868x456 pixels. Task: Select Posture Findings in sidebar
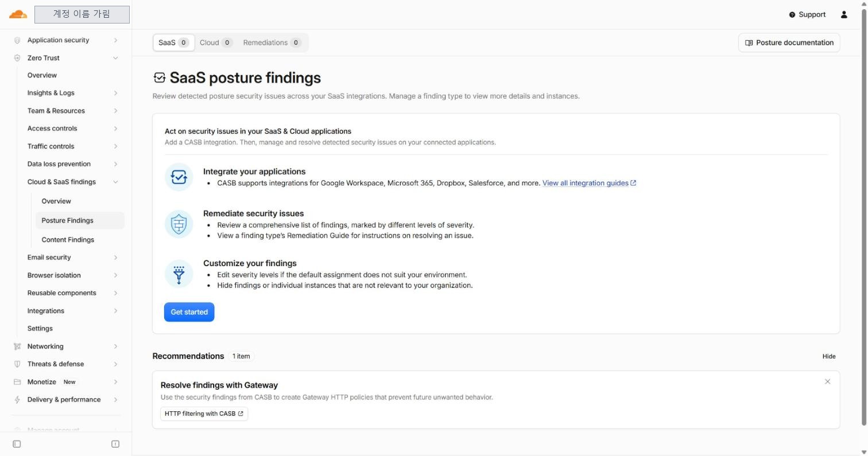coord(80,220)
